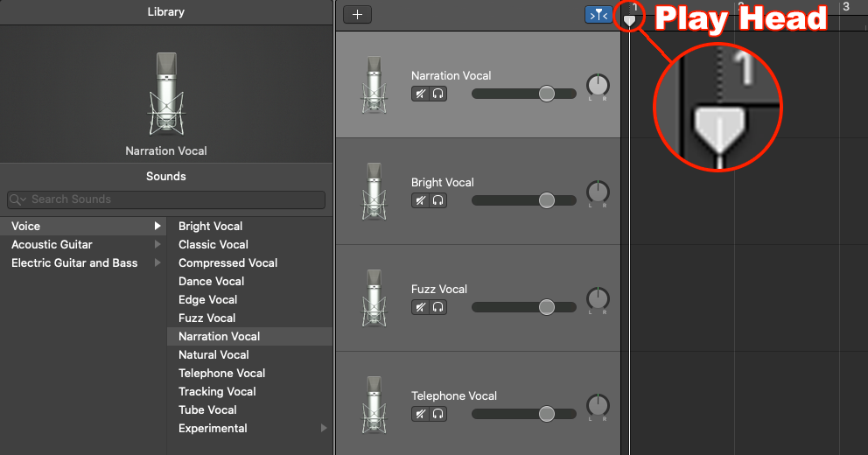Select the Narration Vocal track name
The image size is (868, 455).
[x=451, y=76]
